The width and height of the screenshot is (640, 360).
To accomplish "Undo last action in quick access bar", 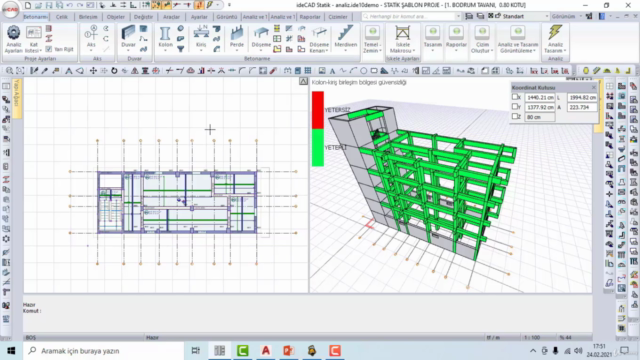I will (70, 5).
